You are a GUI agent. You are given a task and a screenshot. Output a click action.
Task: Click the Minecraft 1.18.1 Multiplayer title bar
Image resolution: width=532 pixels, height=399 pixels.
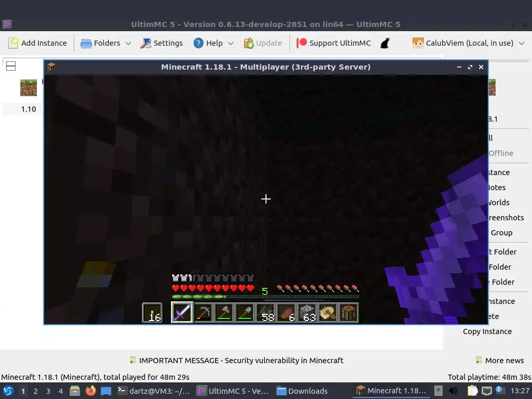[265, 67]
